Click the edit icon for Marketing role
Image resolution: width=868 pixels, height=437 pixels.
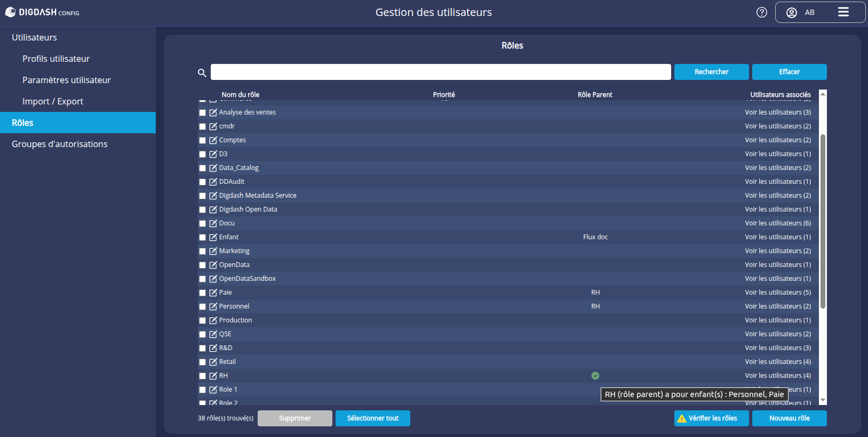[213, 251]
